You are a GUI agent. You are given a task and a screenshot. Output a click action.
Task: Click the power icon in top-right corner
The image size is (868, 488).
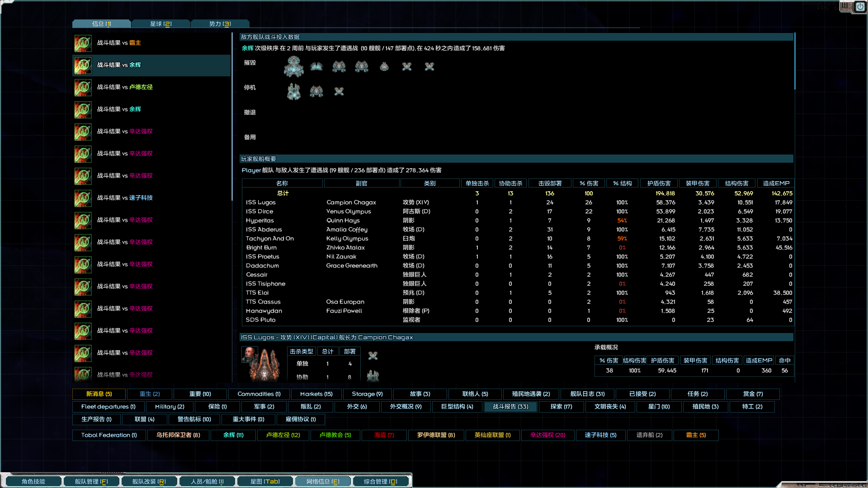pos(860,7)
